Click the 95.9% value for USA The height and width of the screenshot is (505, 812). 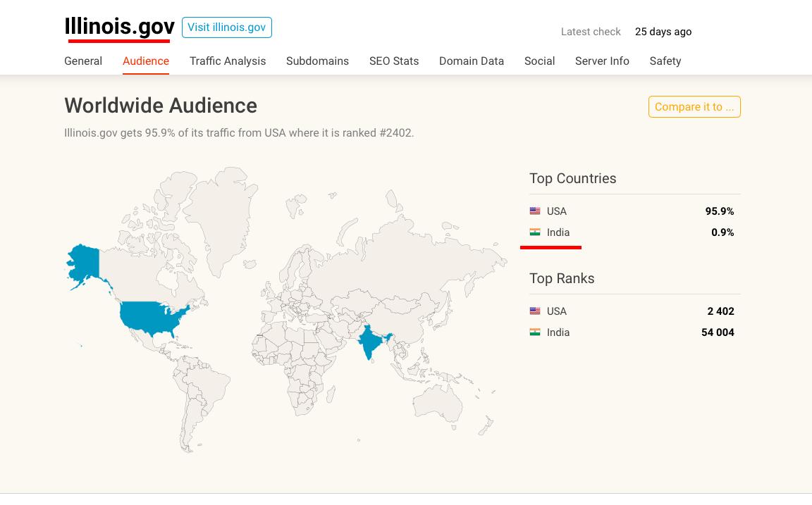719,211
